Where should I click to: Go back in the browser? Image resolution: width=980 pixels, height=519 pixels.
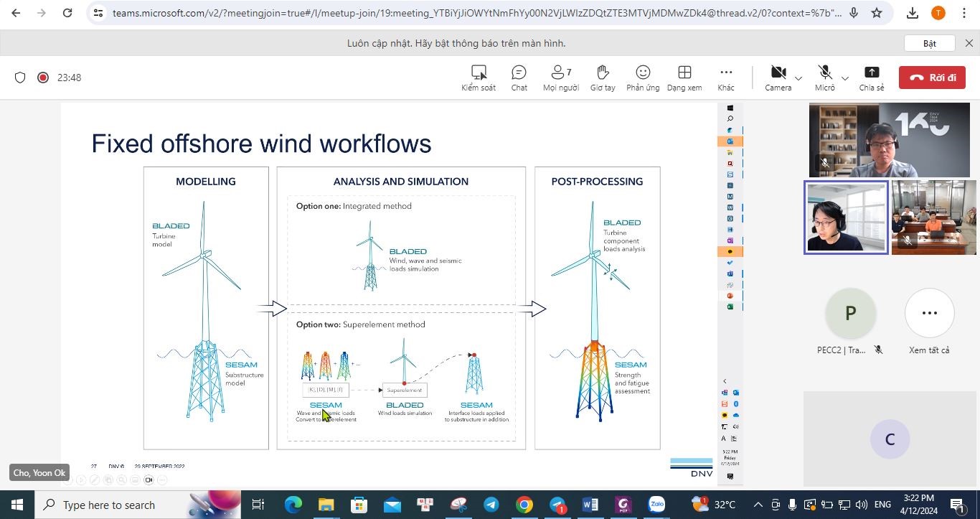coord(16,13)
